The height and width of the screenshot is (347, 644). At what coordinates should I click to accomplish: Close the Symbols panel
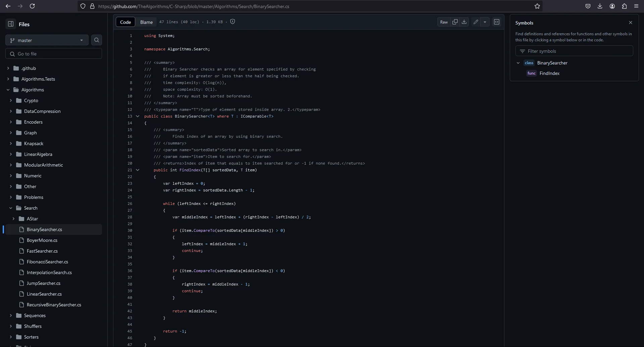pyautogui.click(x=631, y=23)
